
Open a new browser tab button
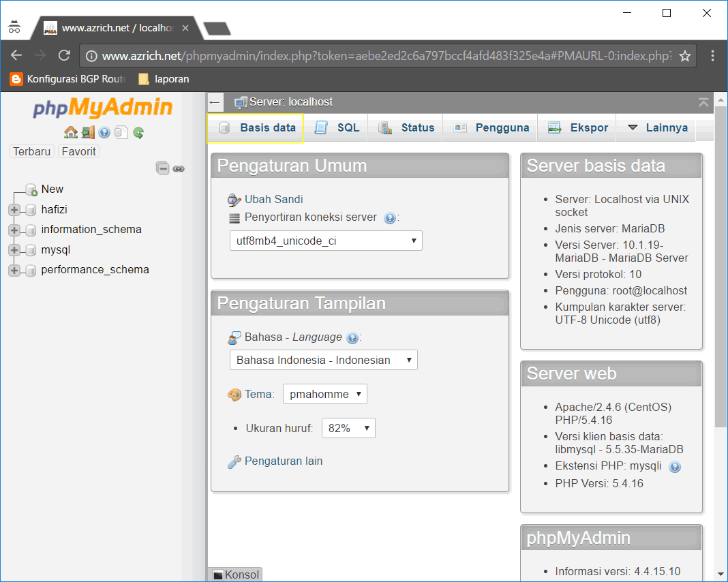pyautogui.click(x=217, y=29)
